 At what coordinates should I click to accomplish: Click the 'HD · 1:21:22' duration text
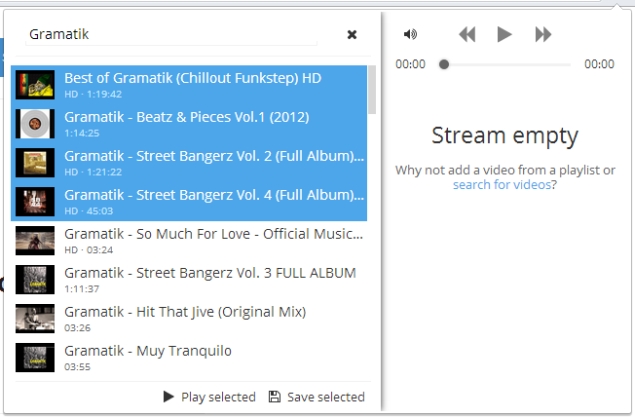coord(93,172)
